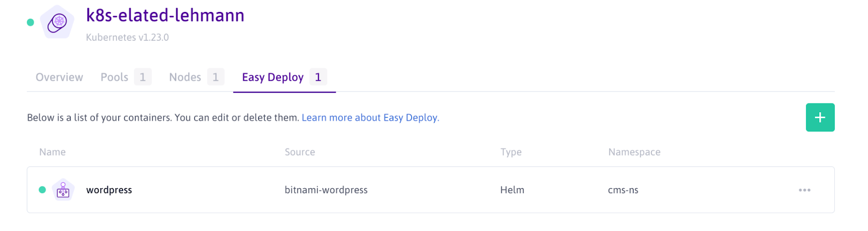
Task: Click the wordpress Helm application icon
Action: (x=63, y=190)
